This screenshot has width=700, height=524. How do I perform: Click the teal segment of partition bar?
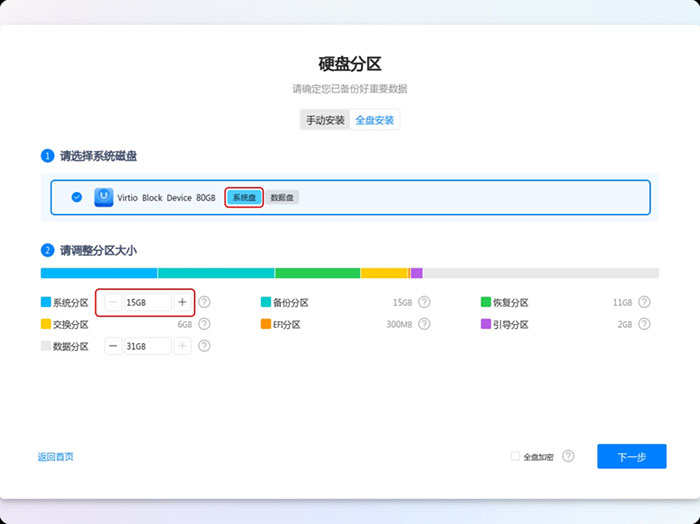pos(216,273)
